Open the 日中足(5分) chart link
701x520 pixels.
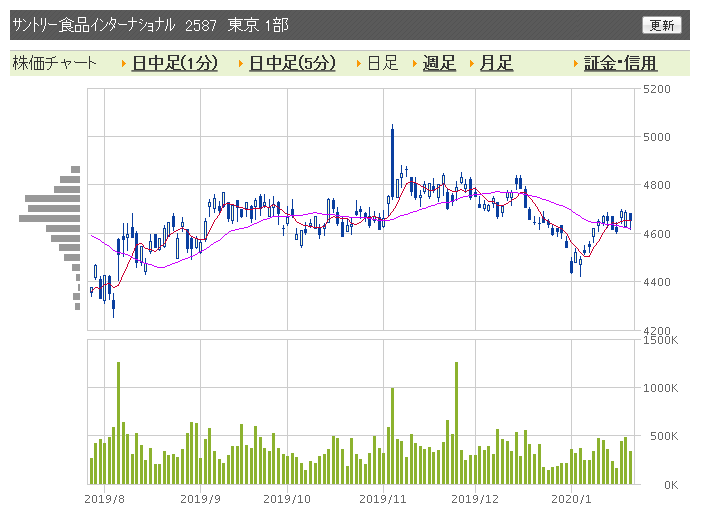pyautogui.click(x=292, y=63)
